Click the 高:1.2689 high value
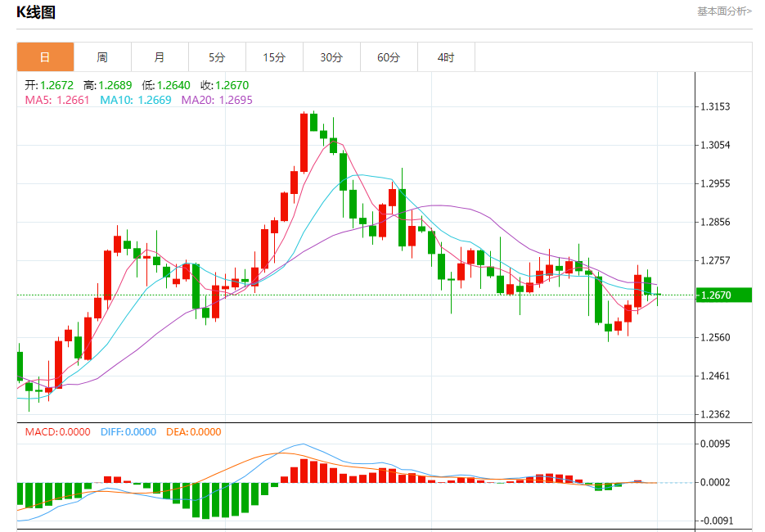 coord(108,85)
